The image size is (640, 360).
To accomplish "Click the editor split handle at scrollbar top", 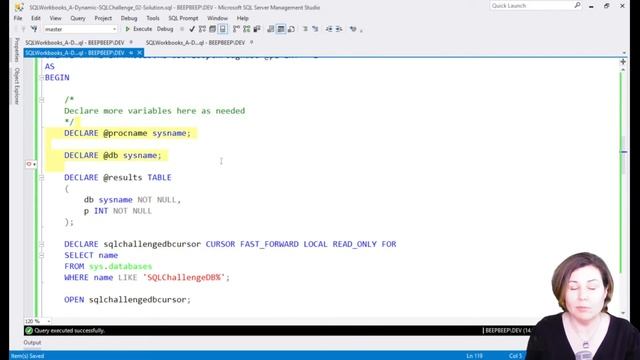I will (x=623, y=62).
